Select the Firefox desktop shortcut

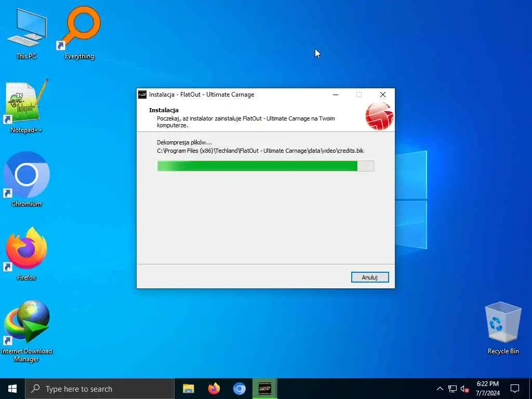click(26, 254)
